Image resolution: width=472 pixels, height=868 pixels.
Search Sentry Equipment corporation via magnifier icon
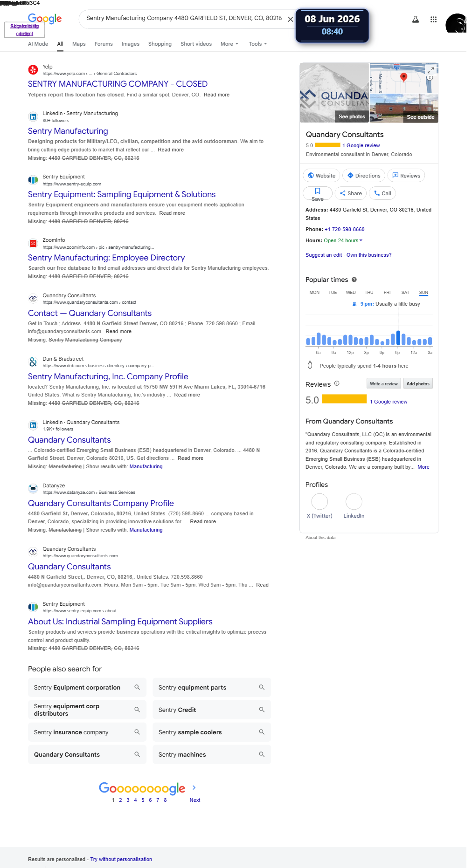137,687
